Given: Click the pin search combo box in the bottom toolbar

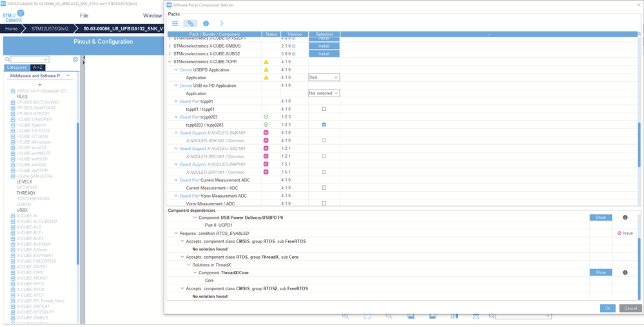Looking at the screenshot, I should click(523, 315).
